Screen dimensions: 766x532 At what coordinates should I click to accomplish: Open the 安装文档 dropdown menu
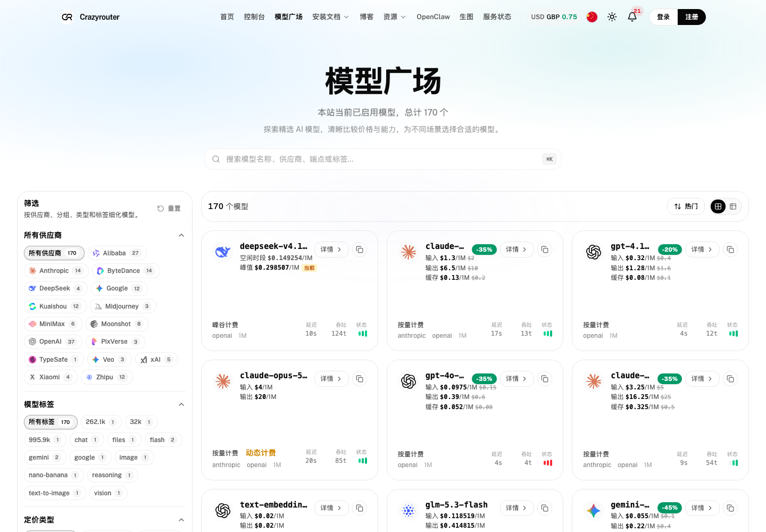[331, 17]
